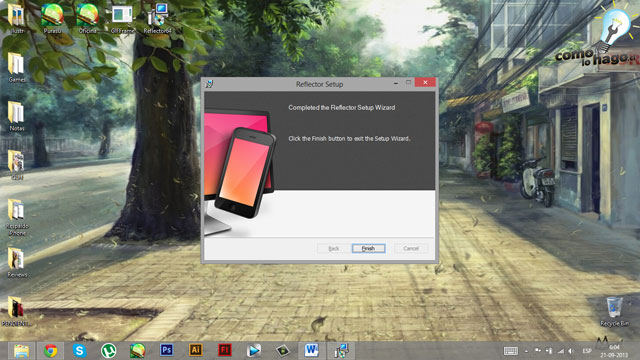The height and width of the screenshot is (360, 640).
Task: Open File Explorer from the taskbar
Action: (x=21, y=351)
